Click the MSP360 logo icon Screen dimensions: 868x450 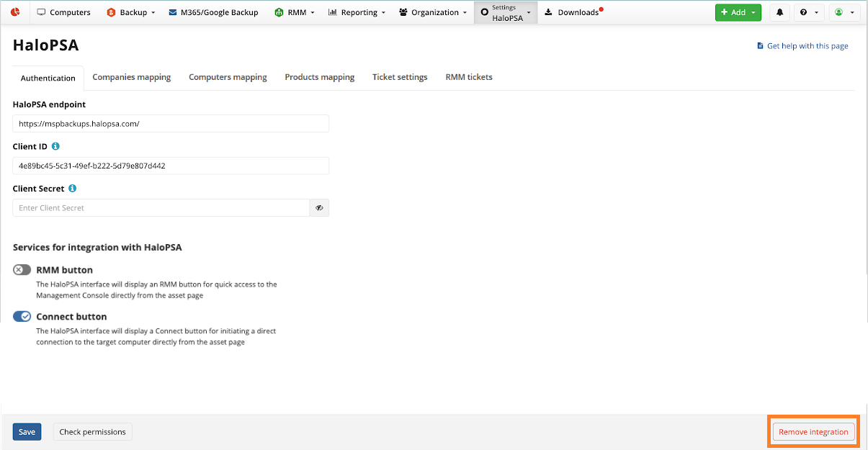click(x=14, y=12)
